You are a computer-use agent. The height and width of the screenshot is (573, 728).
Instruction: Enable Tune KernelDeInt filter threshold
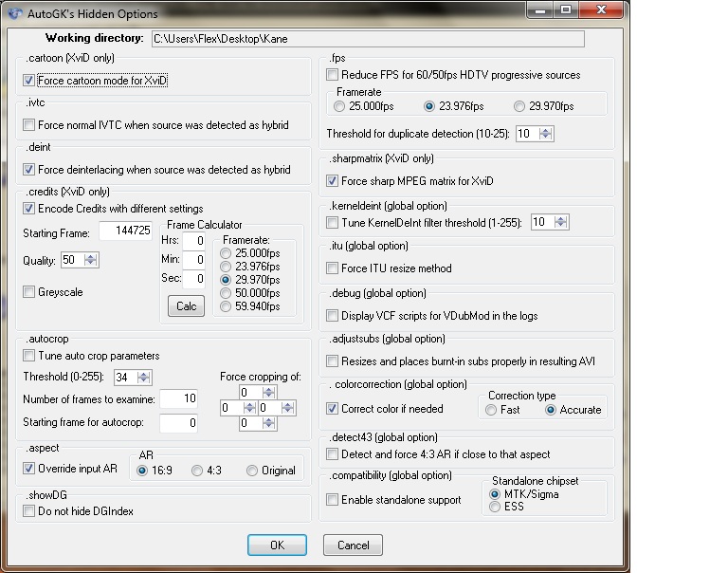click(332, 223)
